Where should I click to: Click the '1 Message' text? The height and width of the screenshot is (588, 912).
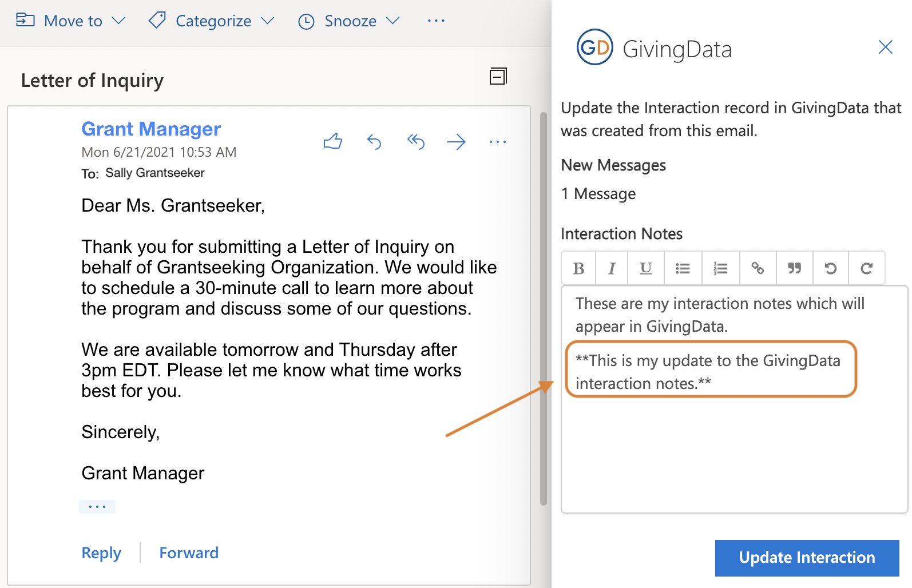(598, 194)
